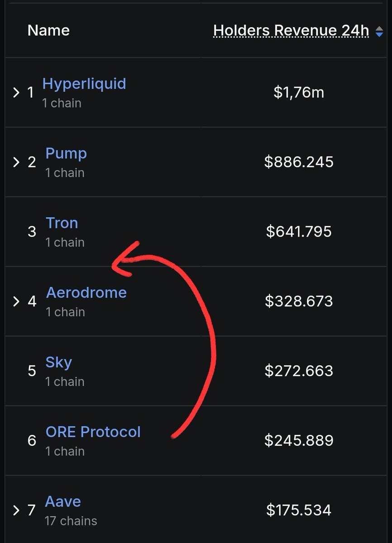The width and height of the screenshot is (392, 543).
Task: Select the $641.795 revenue value for Tron
Action: [299, 232]
